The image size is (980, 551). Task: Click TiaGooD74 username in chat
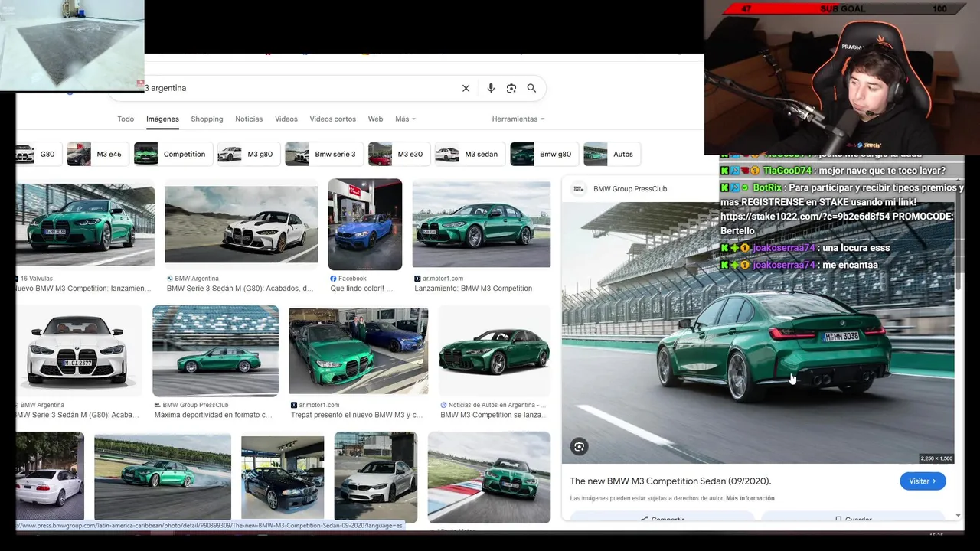[x=786, y=171]
